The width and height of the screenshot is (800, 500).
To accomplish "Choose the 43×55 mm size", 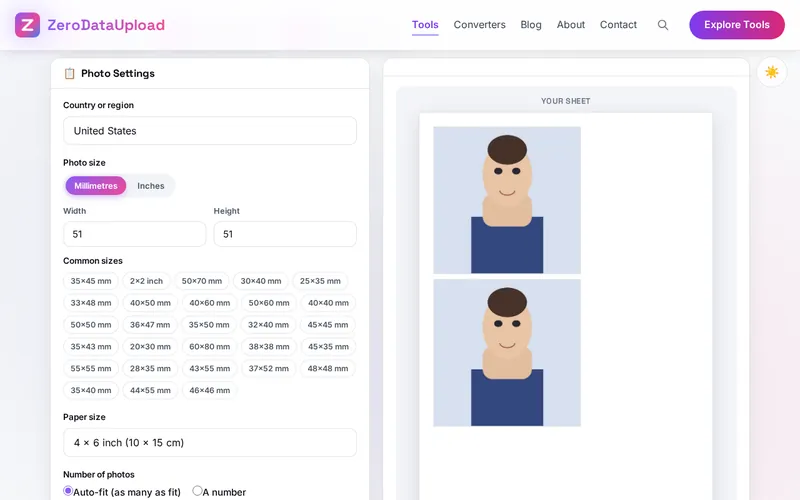I will 210,369.
